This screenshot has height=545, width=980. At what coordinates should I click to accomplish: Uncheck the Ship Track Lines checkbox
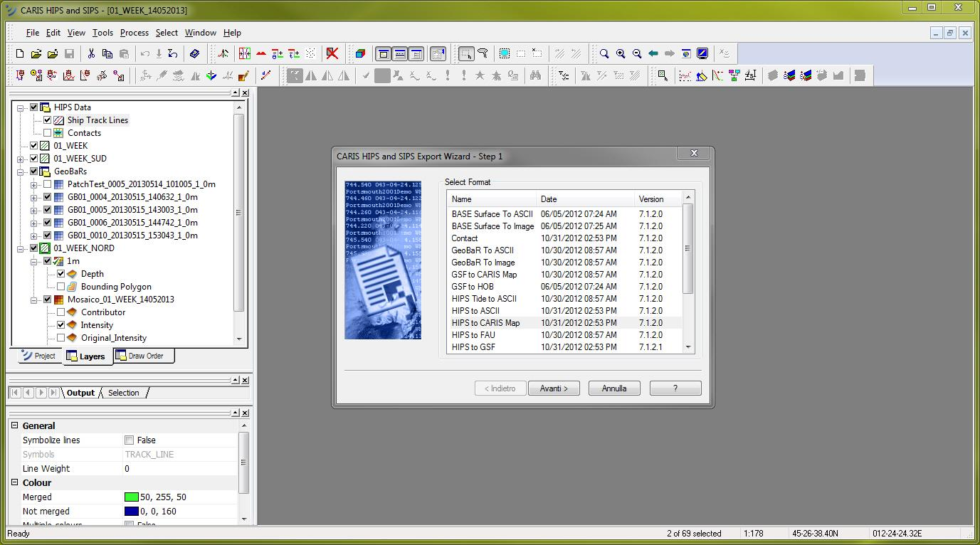tap(48, 120)
